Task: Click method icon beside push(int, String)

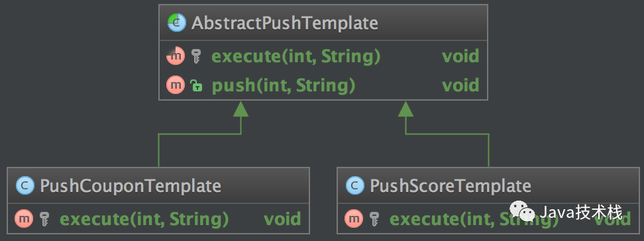Action: point(176,85)
